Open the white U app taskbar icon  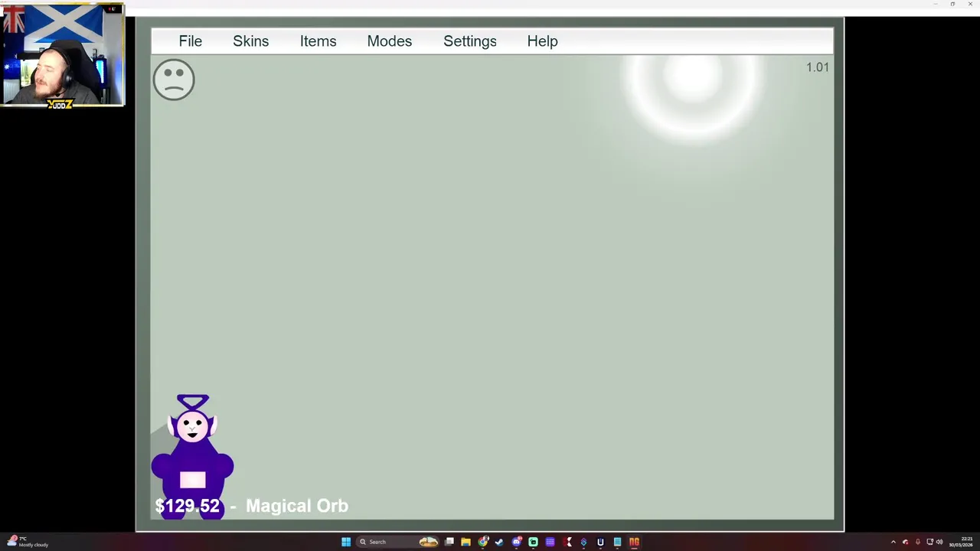point(600,542)
